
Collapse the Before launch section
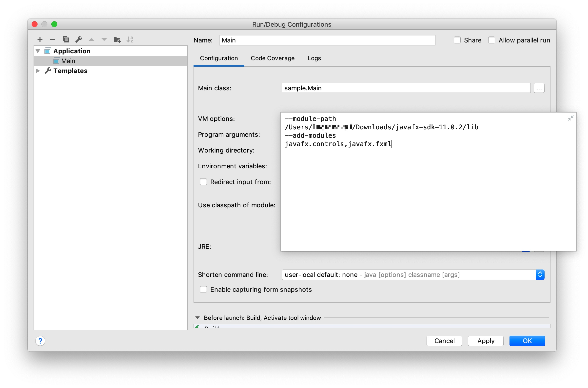(197, 317)
